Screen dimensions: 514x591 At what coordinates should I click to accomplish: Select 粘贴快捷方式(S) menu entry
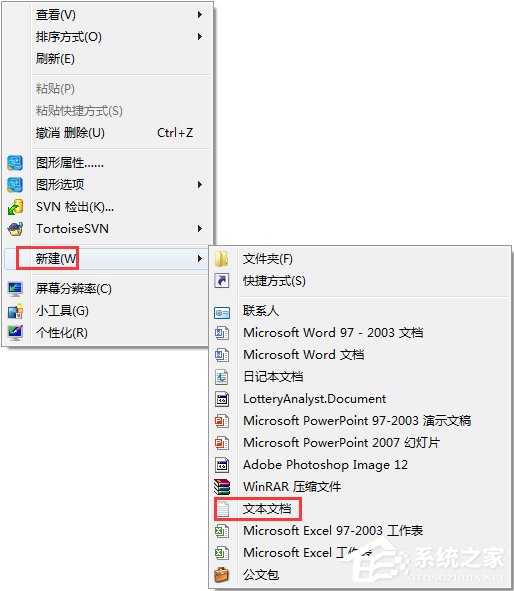[x=107, y=111]
